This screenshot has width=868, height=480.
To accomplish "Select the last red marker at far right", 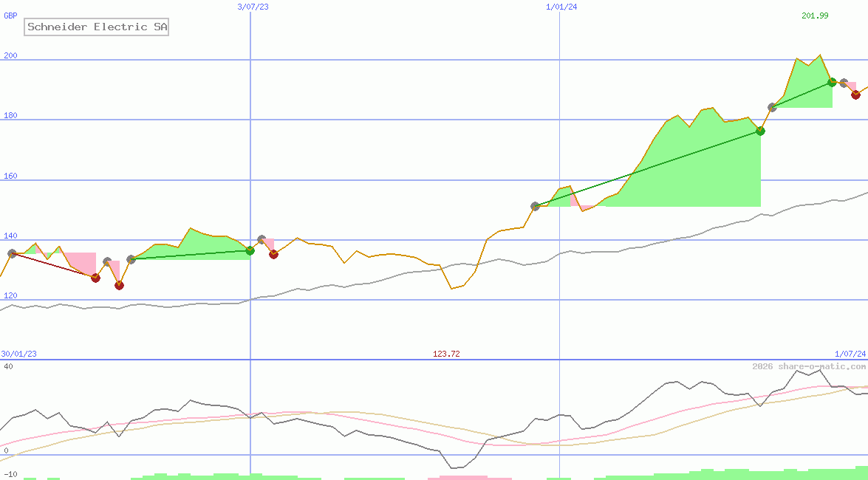I will click(x=855, y=95).
